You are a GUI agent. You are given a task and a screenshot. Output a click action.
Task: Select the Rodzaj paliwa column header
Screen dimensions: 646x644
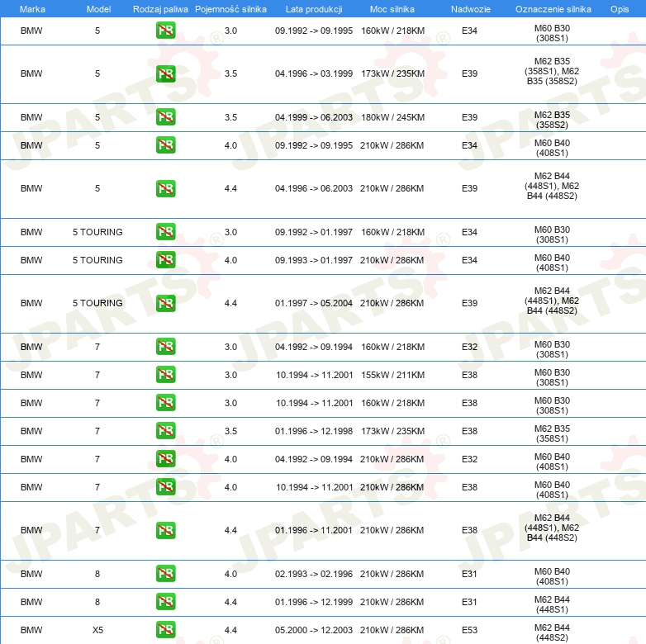[160, 8]
